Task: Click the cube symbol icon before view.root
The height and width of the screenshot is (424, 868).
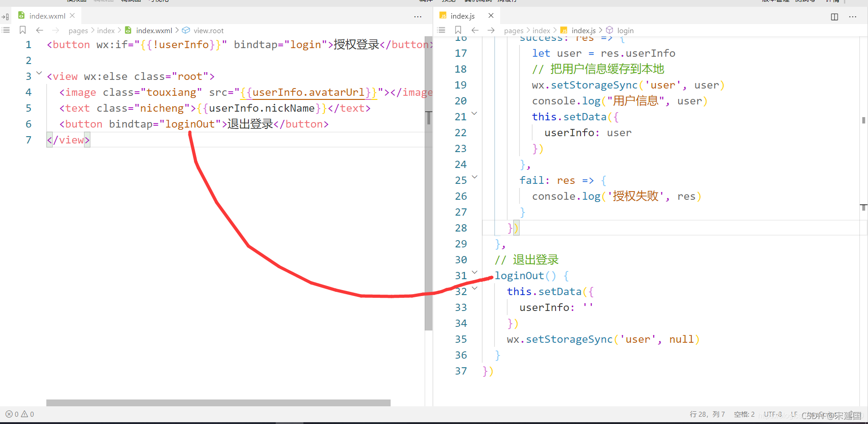Action: (x=186, y=30)
